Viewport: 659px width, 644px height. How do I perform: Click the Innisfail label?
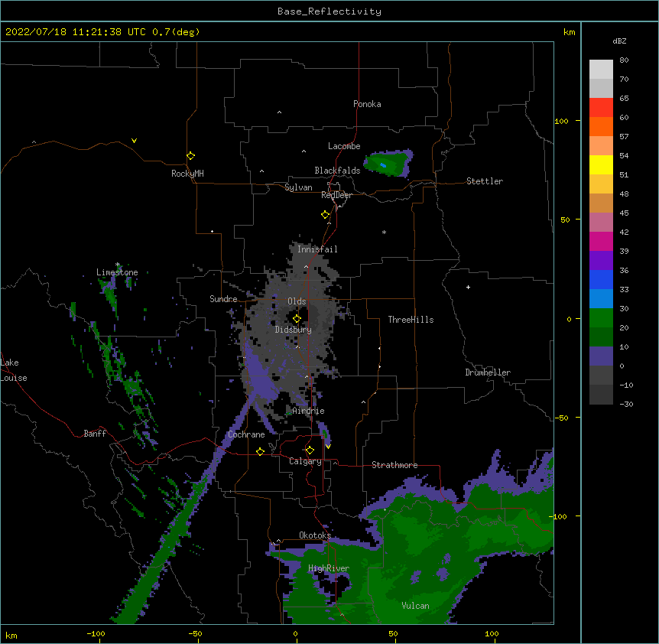[317, 249]
